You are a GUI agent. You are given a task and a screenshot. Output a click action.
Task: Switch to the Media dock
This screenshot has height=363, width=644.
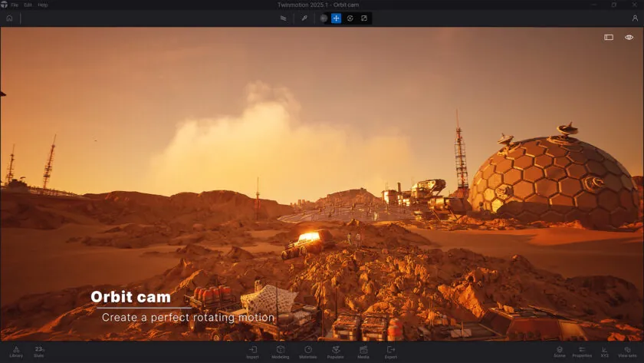pos(363,351)
